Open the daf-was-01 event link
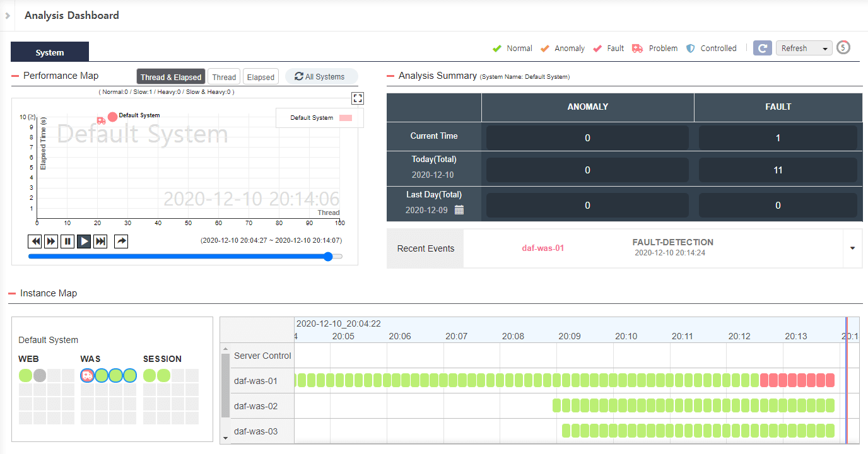Image resolution: width=868 pixels, height=454 pixels. [x=543, y=248]
